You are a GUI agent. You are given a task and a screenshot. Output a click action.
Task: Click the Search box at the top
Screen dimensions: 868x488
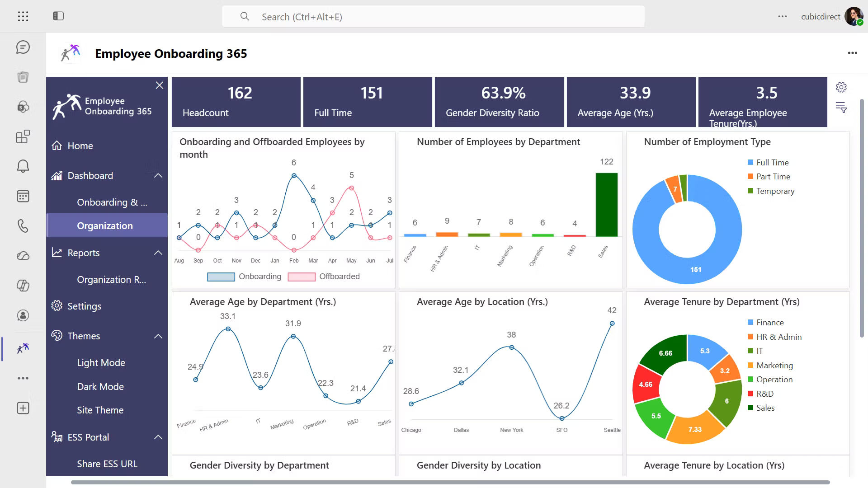coord(433,17)
